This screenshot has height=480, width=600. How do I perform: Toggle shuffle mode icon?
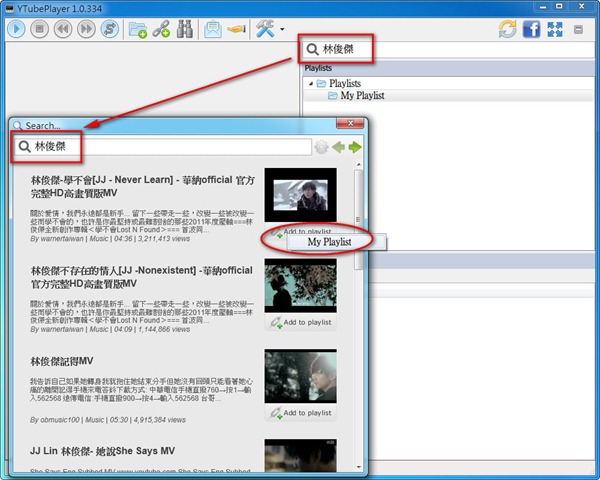point(109,29)
